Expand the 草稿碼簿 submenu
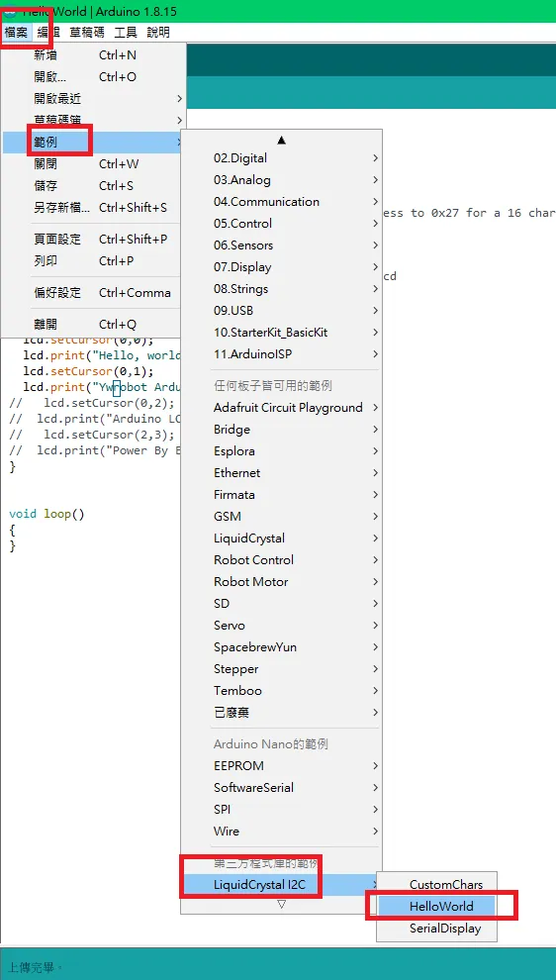556x980 pixels. click(x=92, y=120)
